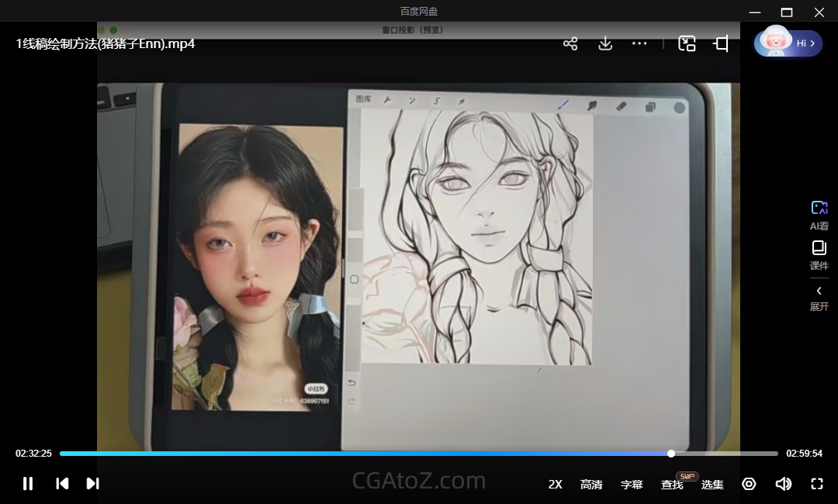Mute the volume speaker icon

pyautogui.click(x=783, y=484)
